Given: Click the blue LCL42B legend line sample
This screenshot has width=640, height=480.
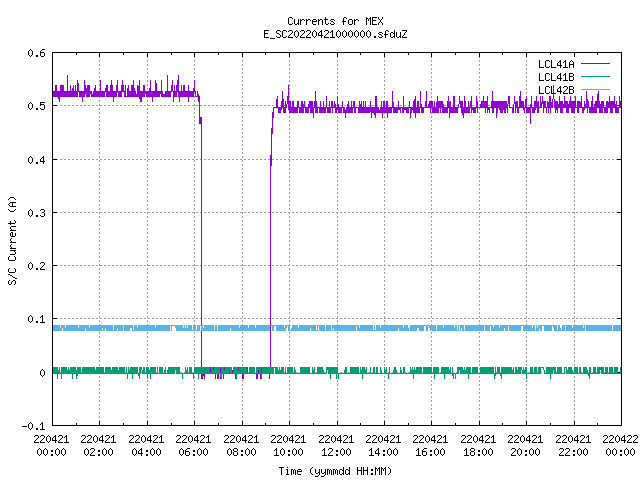Looking at the screenshot, I should tap(595, 89).
